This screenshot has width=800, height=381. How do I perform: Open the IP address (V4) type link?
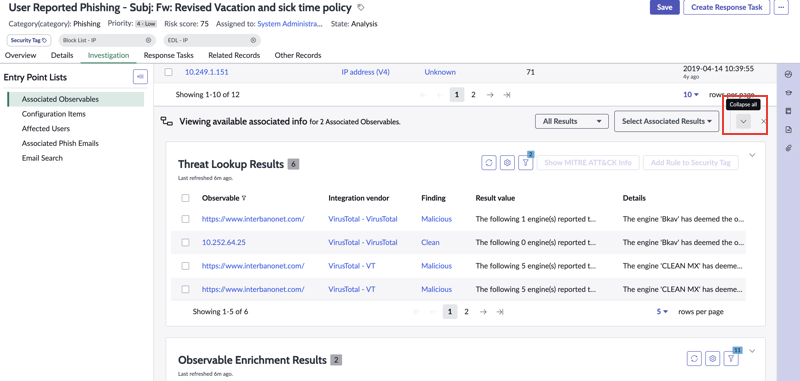click(x=365, y=72)
